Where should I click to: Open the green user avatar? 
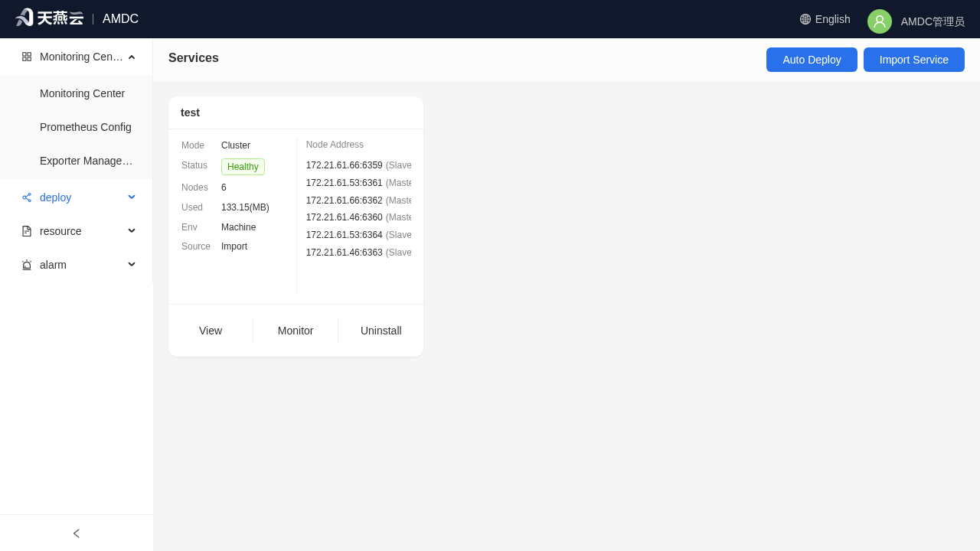tap(880, 21)
